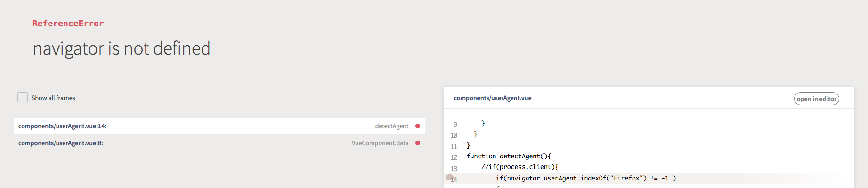Enable the Show all frames checkbox
Viewport: 868px width, 188px height.
pos(23,97)
